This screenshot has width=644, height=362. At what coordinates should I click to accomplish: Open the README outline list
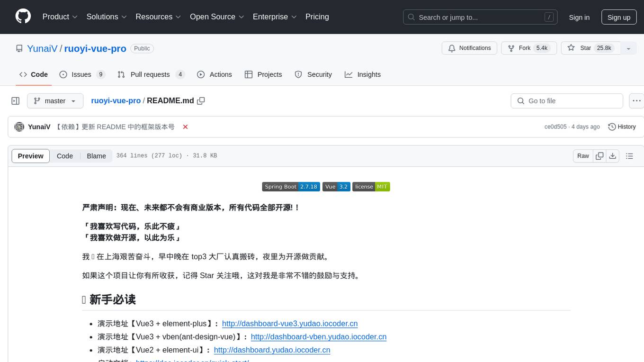coord(629,156)
